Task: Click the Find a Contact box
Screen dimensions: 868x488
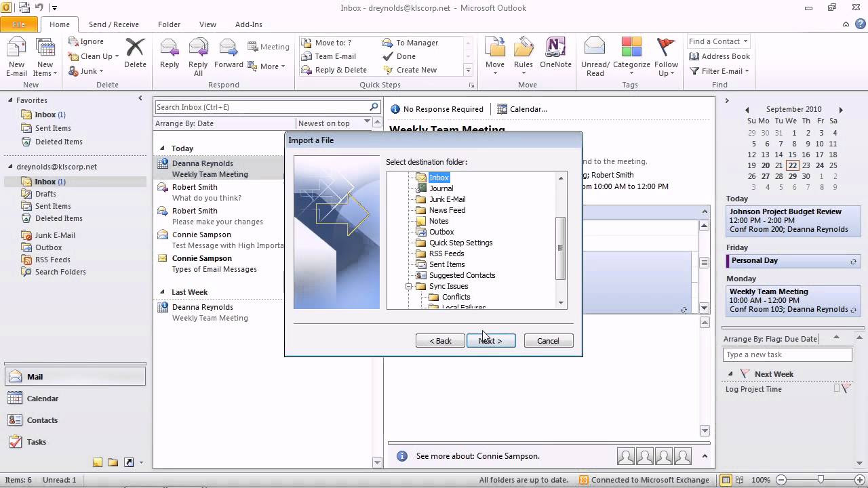Action: [718, 41]
